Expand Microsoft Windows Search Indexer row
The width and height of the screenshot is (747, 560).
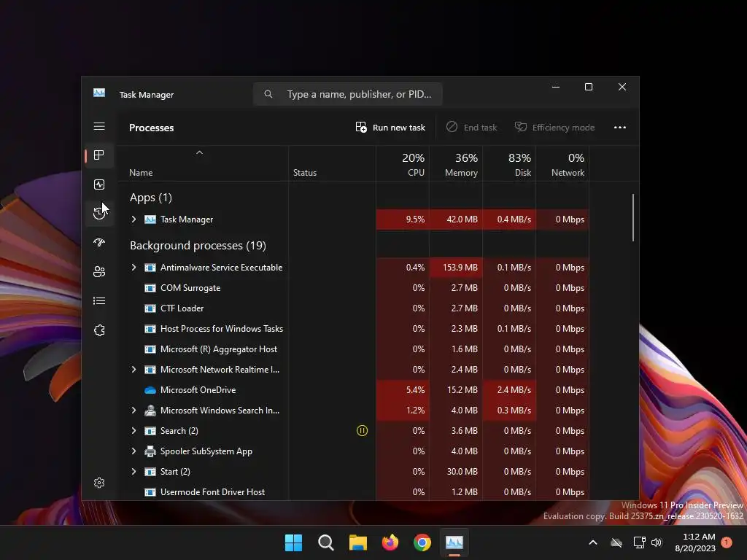click(134, 410)
